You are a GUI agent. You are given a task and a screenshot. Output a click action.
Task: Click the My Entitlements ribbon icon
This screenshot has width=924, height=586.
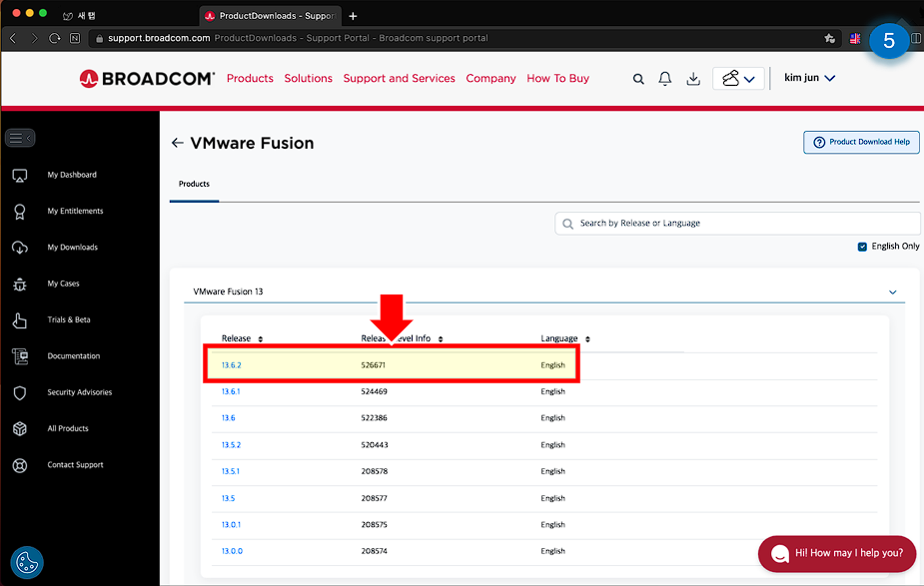(x=19, y=212)
